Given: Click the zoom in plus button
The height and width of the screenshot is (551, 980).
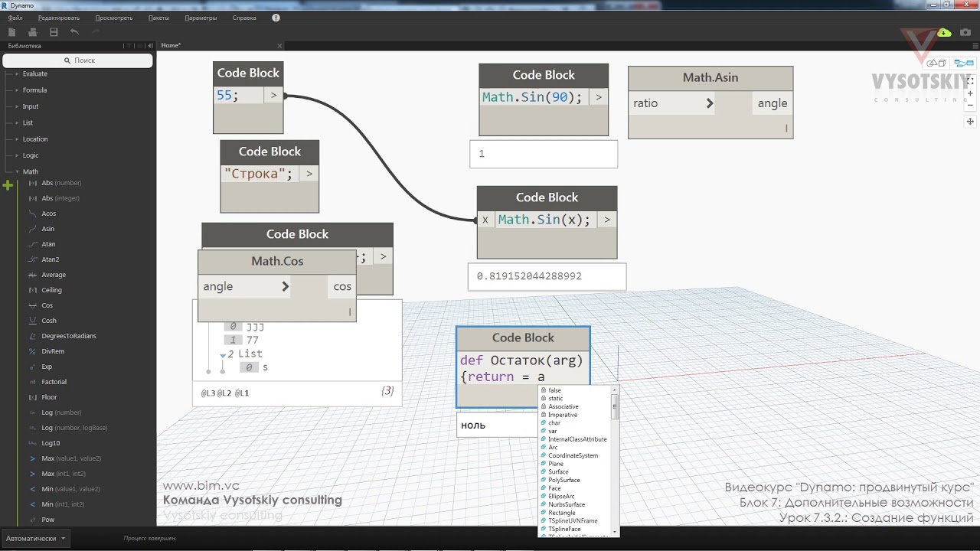Looking at the screenshot, I should coord(970,93).
